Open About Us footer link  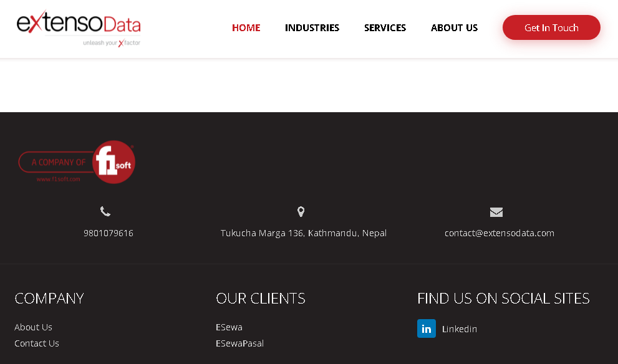33,327
